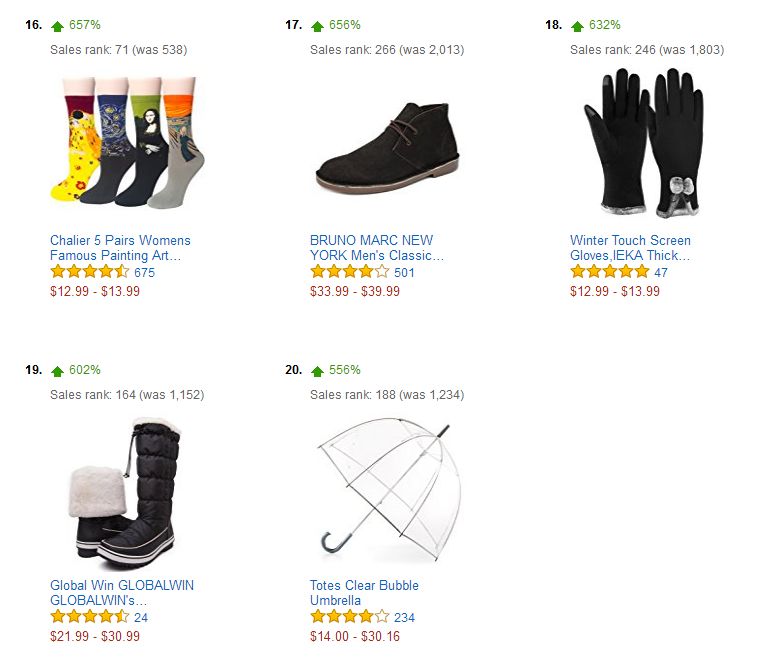Click the green up arrow beside 632%

[577, 26]
